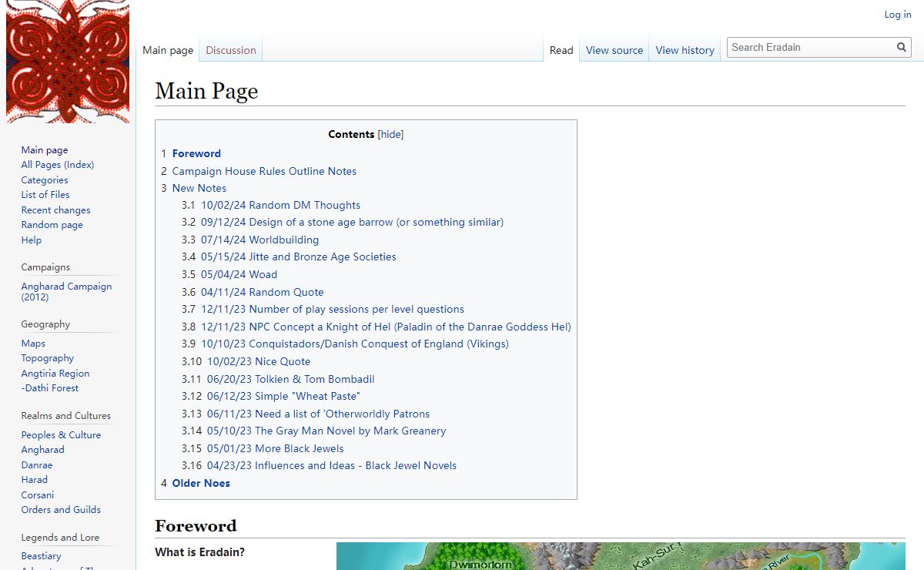Hide the Contents table
This screenshot has height=570, width=924.
tap(391, 134)
